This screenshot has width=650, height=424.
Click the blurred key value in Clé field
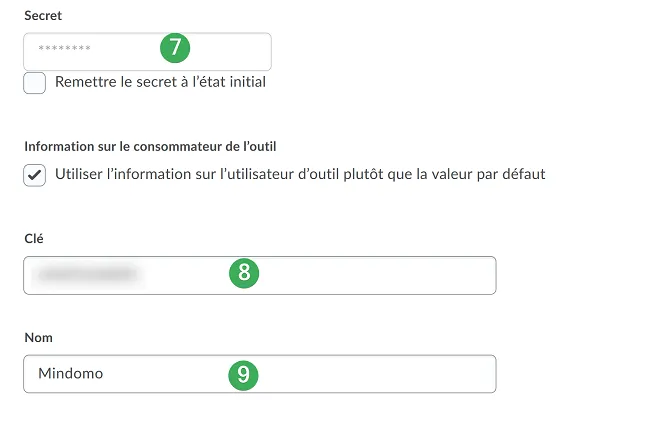(x=88, y=274)
